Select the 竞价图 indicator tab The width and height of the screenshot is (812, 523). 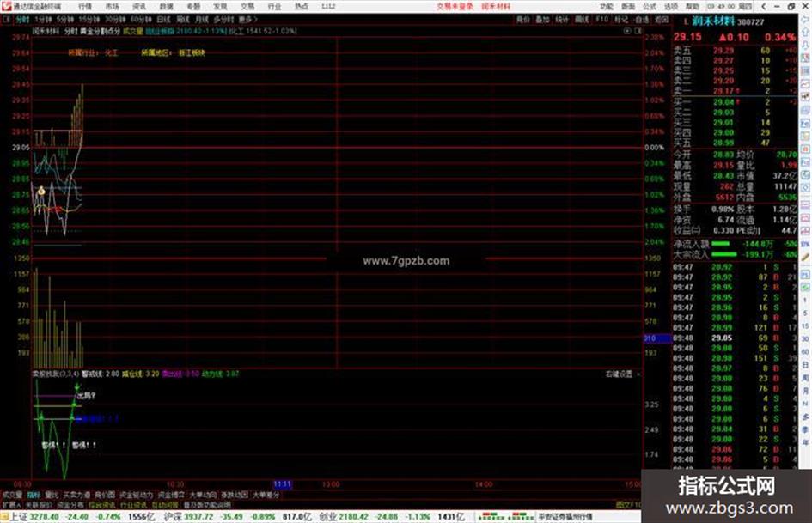point(105,495)
